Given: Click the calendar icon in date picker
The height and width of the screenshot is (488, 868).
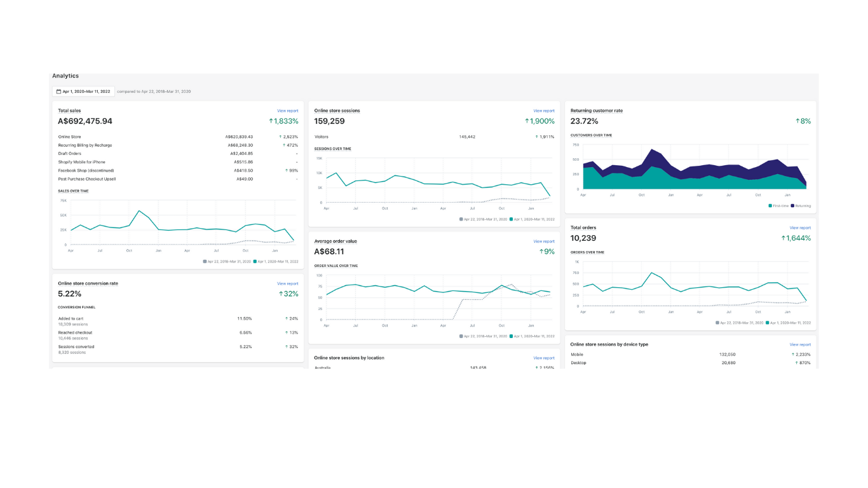Looking at the screenshot, I should (x=58, y=91).
